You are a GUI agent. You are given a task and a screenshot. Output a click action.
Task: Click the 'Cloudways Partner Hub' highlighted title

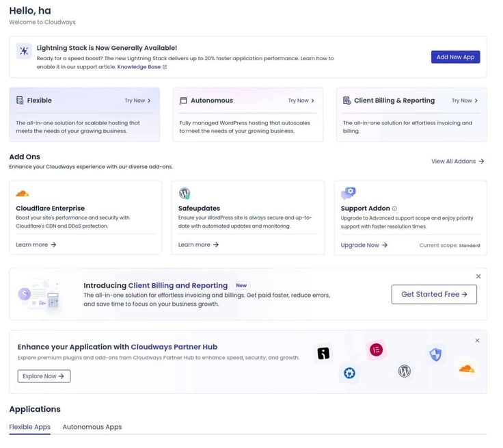pyautogui.click(x=174, y=347)
